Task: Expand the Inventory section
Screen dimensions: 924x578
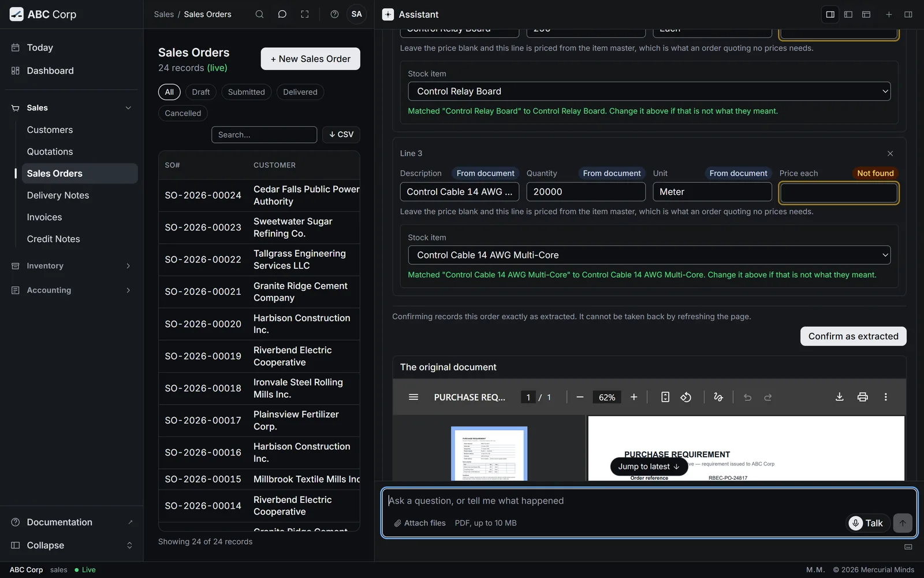Action: tap(128, 266)
